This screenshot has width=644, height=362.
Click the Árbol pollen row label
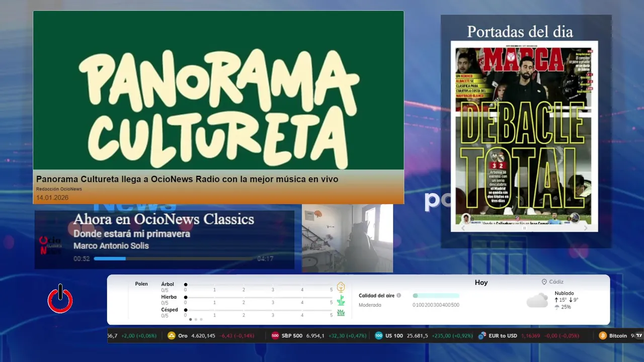[168, 284]
